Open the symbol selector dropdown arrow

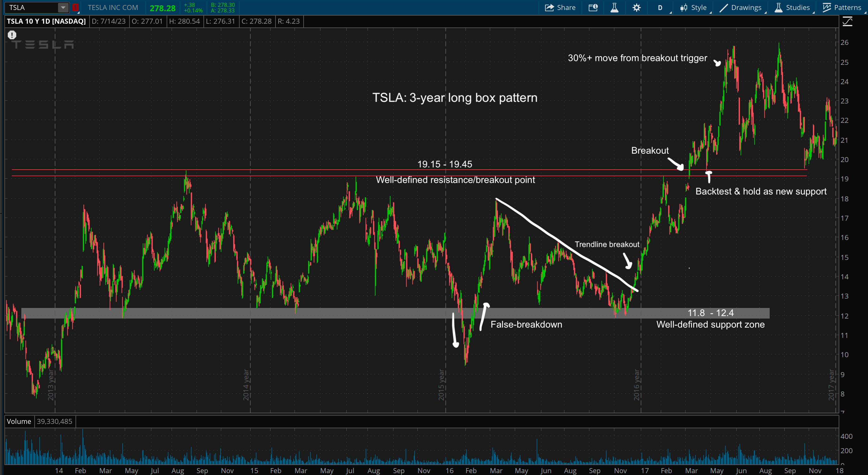(63, 7)
